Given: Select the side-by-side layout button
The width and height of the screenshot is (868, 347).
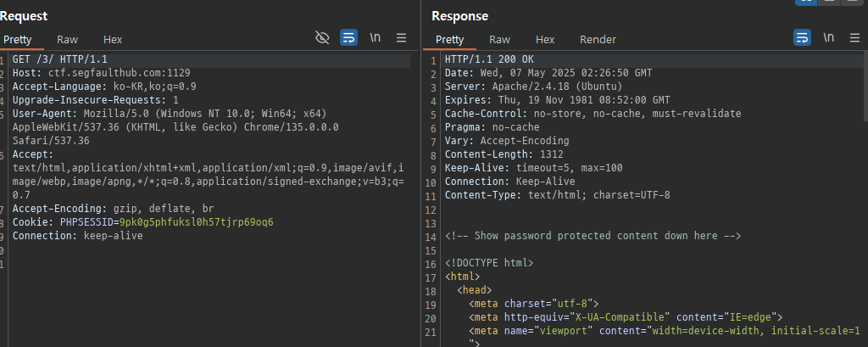Looking at the screenshot, I should pos(805,3).
